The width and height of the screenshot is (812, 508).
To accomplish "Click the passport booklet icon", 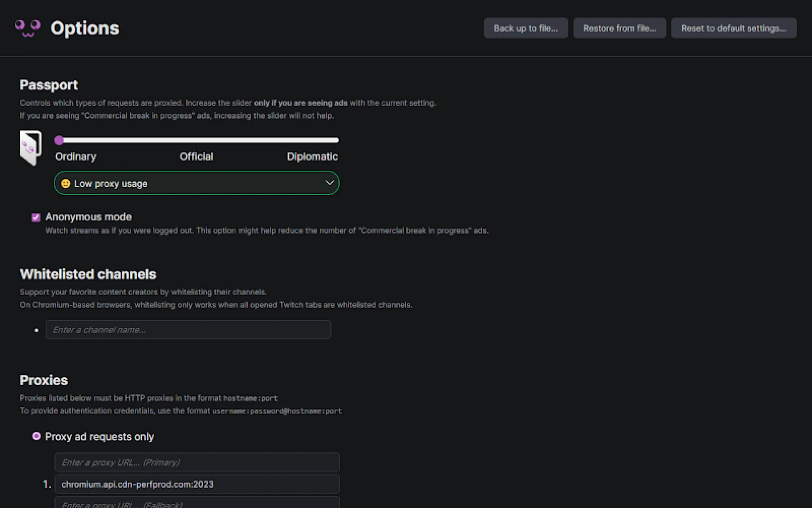I will click(x=31, y=148).
